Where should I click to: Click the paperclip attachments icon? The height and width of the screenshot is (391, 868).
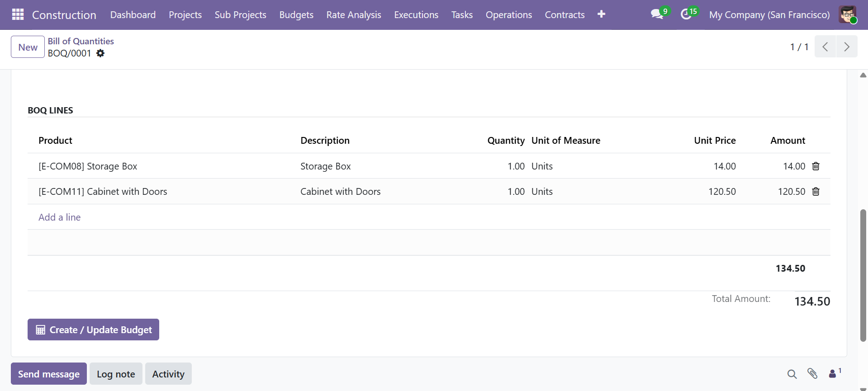(812, 373)
